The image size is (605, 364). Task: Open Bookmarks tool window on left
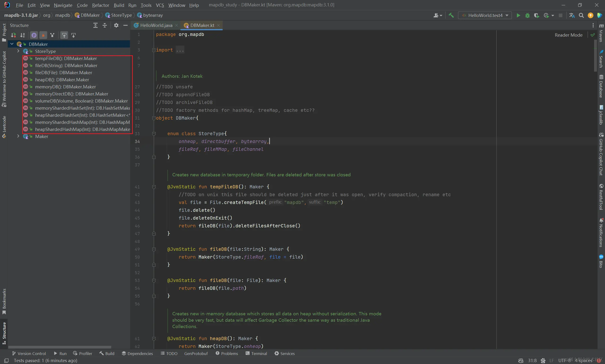4,301
